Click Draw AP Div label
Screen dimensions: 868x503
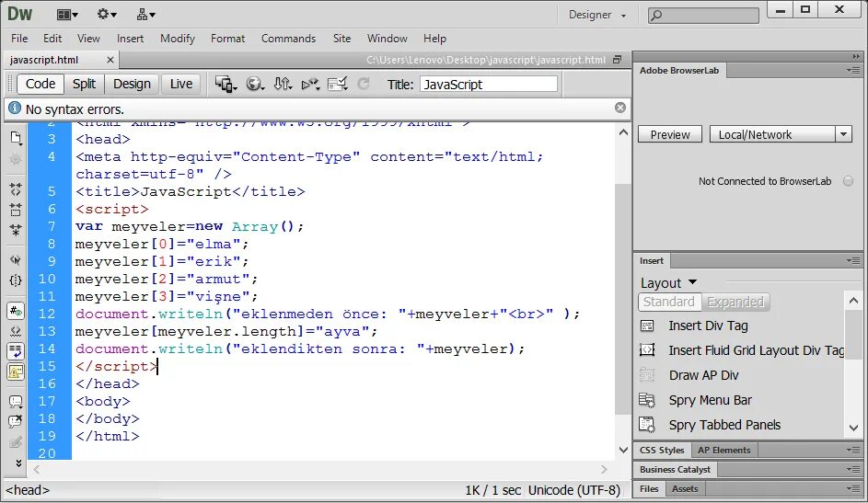point(703,375)
